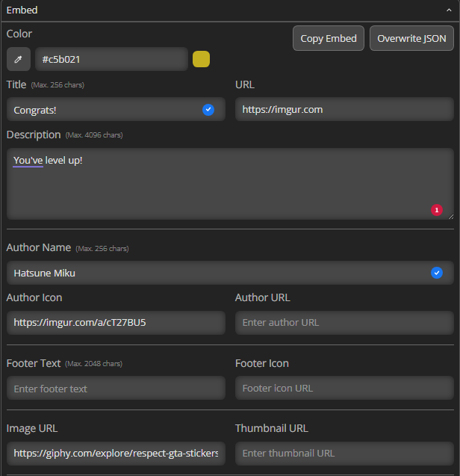
Task: Click the Author Name input field
Action: [x=217, y=273]
